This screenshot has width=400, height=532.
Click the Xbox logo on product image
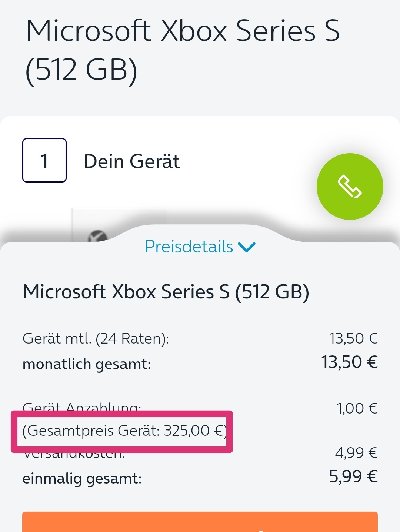97,236
